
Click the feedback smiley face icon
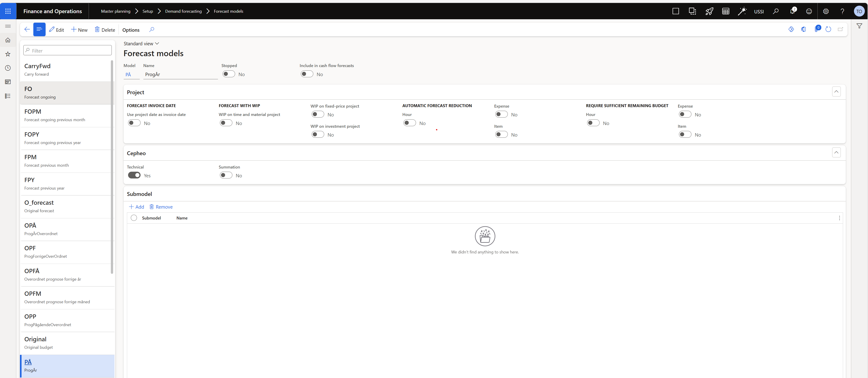[x=809, y=11]
